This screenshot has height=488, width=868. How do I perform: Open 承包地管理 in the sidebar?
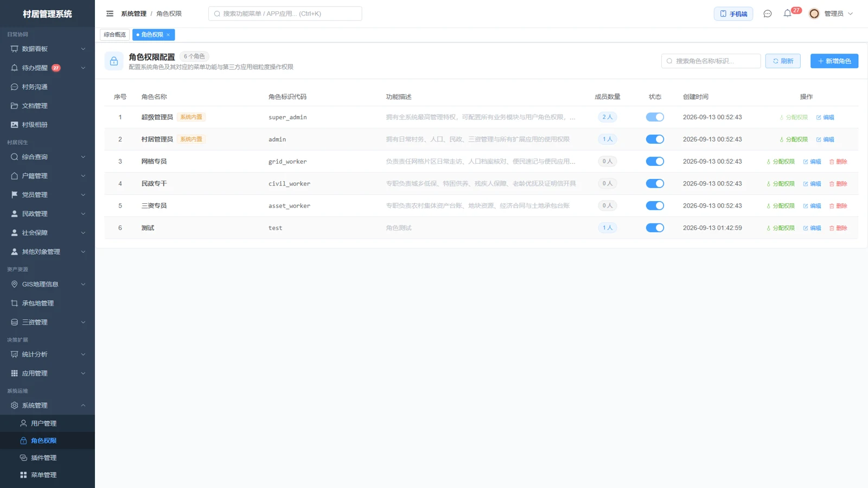coord(48,303)
